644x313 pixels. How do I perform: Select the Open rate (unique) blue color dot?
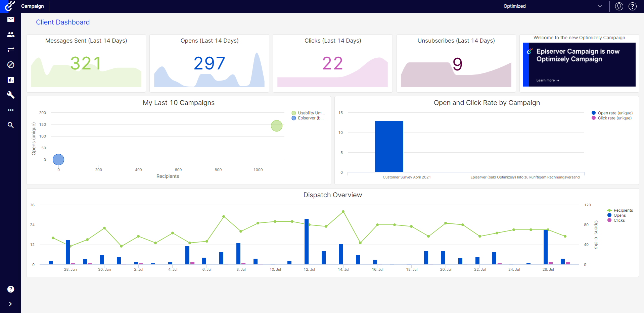594,113
